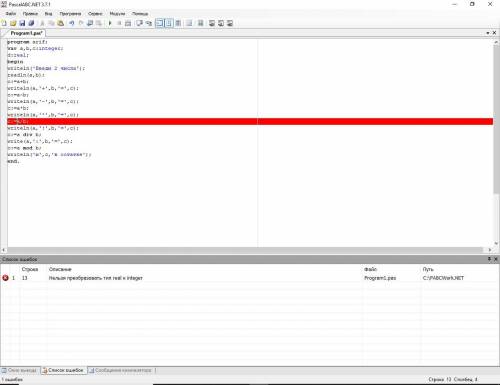Open the editor tab list dropdown arrow
The image size is (500, 385).
pos(488,33)
